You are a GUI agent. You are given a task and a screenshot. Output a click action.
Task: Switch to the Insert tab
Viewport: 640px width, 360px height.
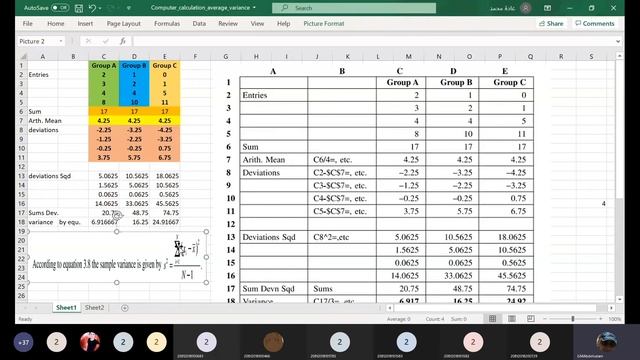click(85, 24)
